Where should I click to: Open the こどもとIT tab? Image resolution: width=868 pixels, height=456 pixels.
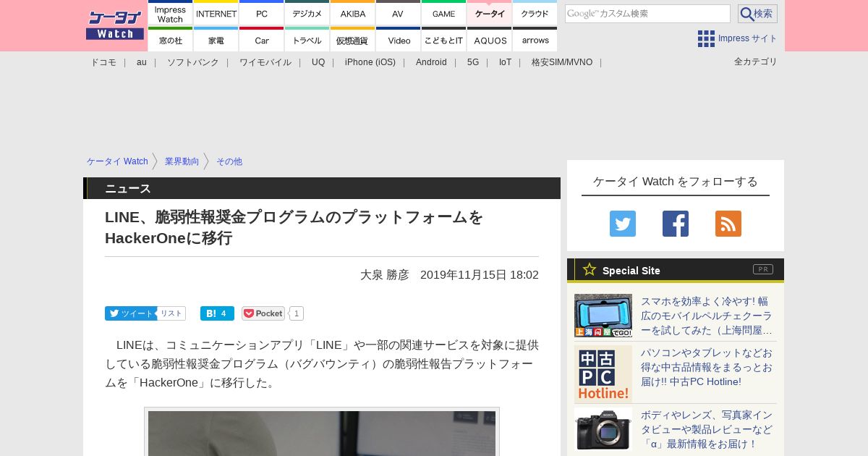tap(444, 39)
